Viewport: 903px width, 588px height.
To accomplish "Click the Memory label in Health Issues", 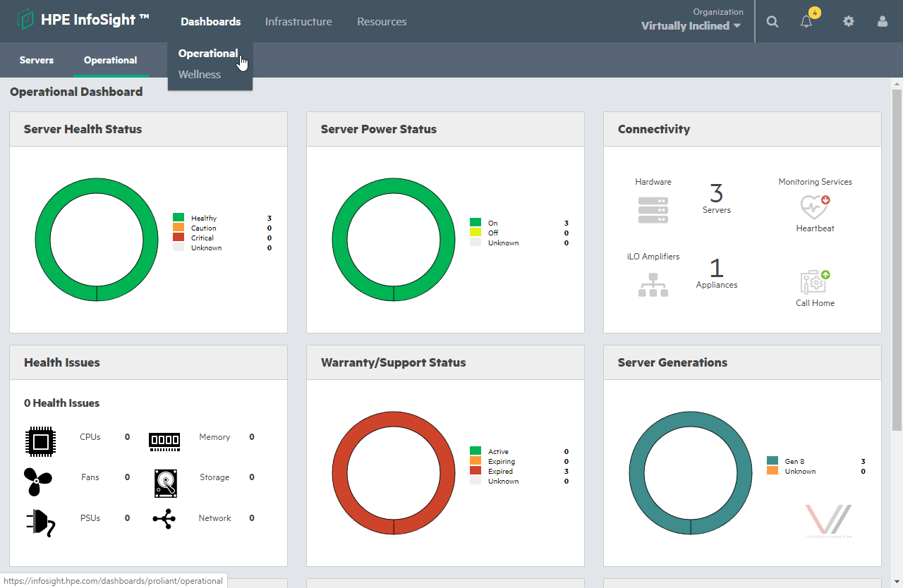I will pos(214,437).
